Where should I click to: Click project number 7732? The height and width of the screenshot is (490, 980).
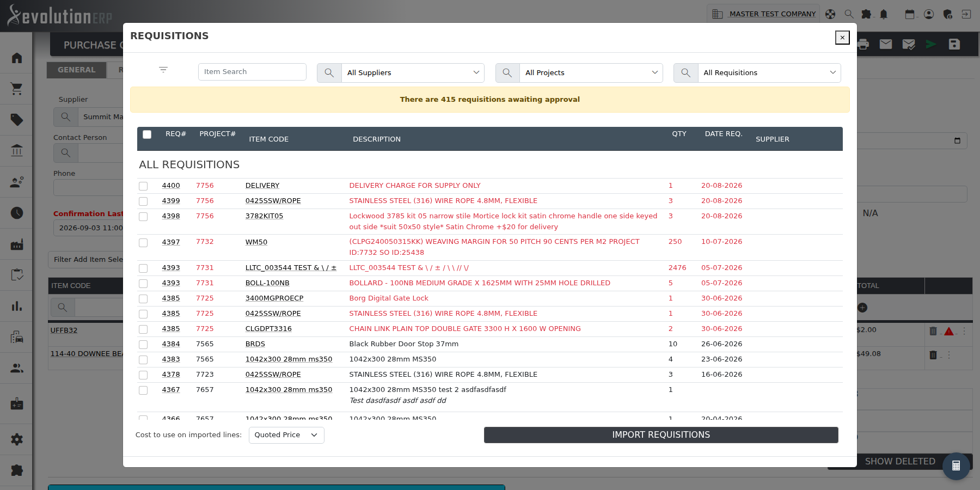(x=205, y=242)
